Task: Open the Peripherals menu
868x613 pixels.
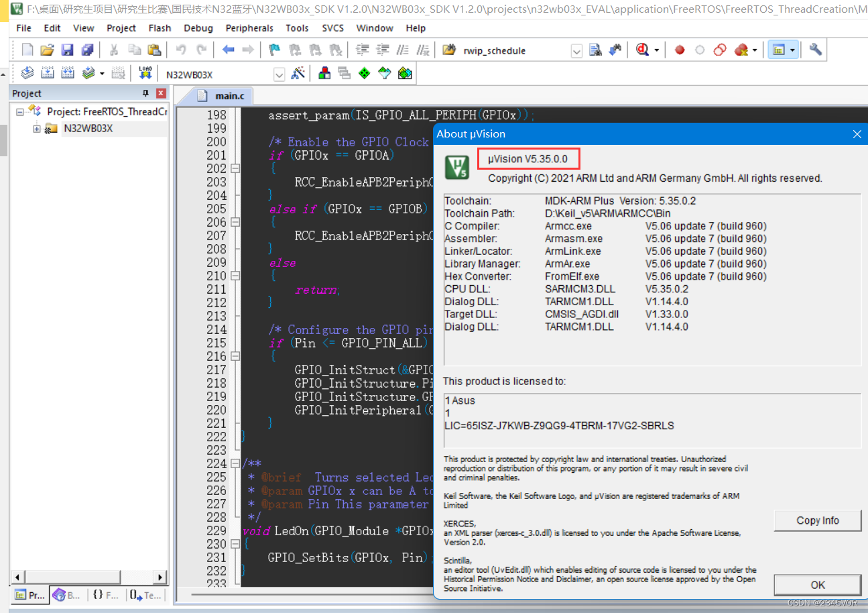Action: coord(249,28)
